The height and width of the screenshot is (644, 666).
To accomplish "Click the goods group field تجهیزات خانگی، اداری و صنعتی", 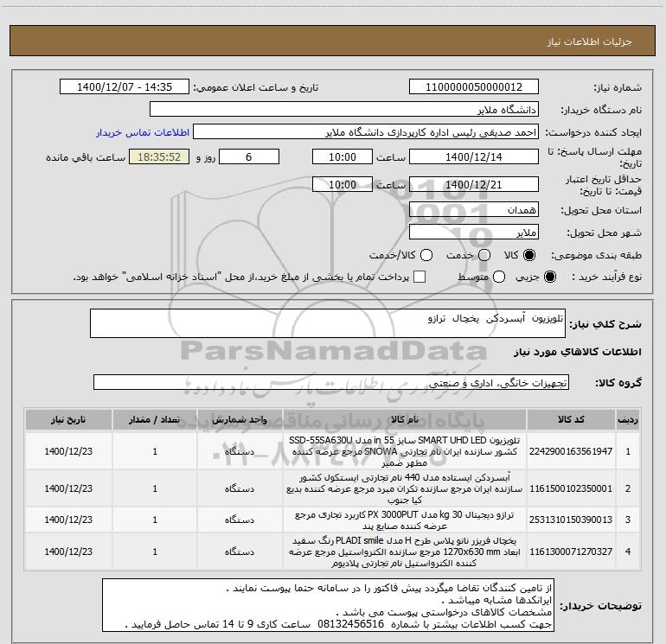I will click(x=331, y=382).
